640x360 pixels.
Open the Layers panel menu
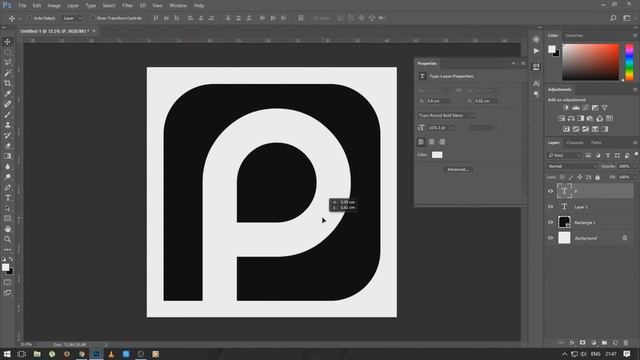(x=635, y=142)
